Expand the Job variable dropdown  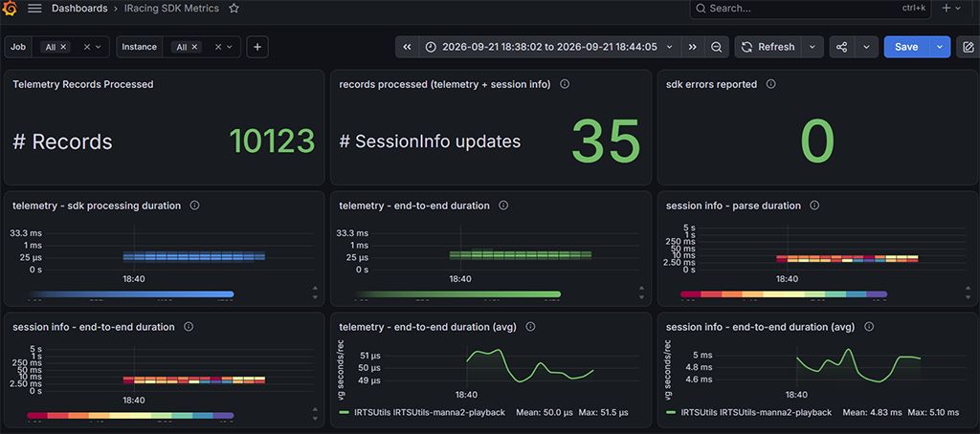click(x=99, y=47)
